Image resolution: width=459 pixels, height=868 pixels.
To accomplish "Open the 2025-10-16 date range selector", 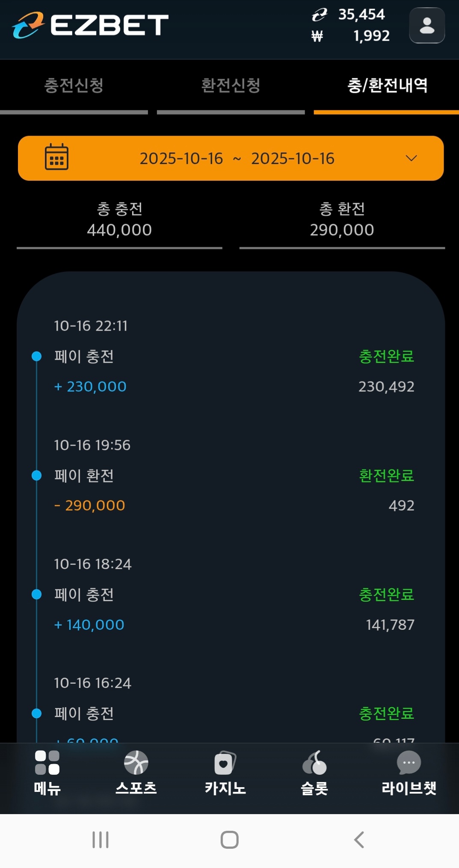I will click(237, 158).
